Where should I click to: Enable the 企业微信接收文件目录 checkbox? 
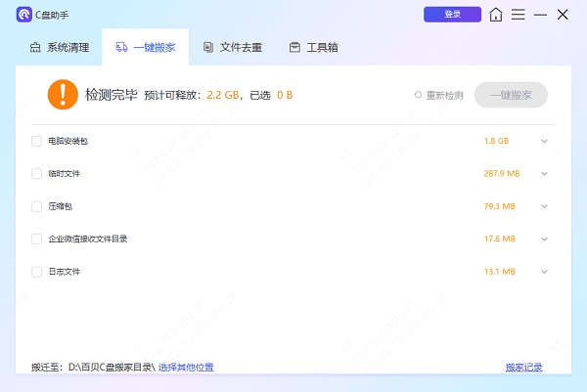[x=36, y=239]
